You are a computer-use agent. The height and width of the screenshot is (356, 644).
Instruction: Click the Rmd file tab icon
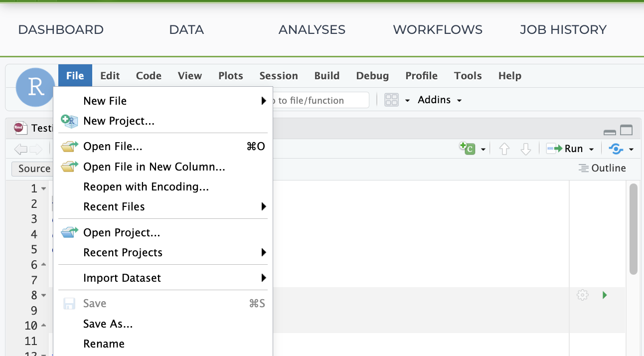pyautogui.click(x=20, y=128)
